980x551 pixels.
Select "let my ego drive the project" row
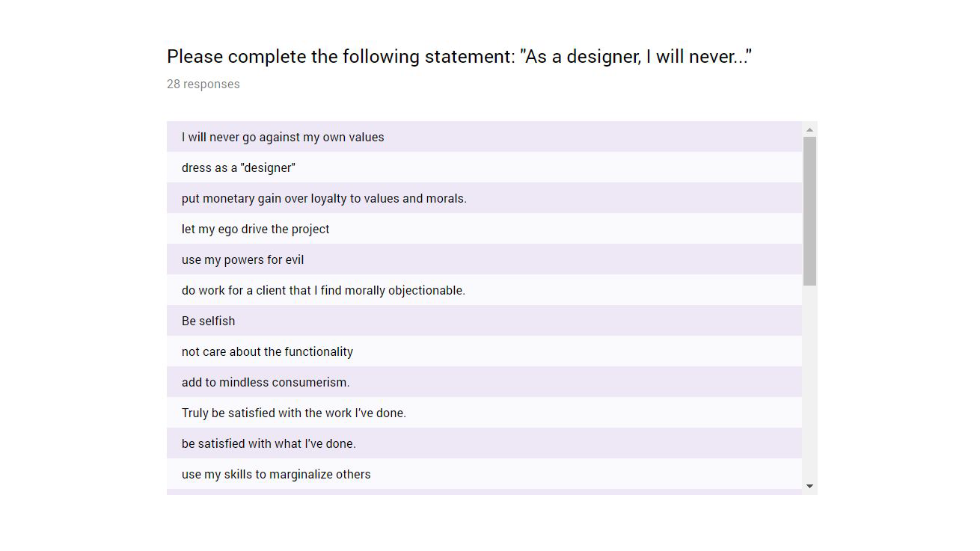pos(255,229)
